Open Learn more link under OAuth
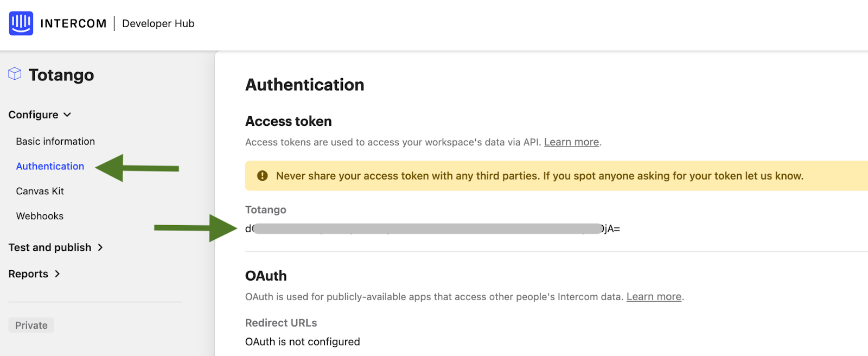The width and height of the screenshot is (868, 356). (654, 297)
